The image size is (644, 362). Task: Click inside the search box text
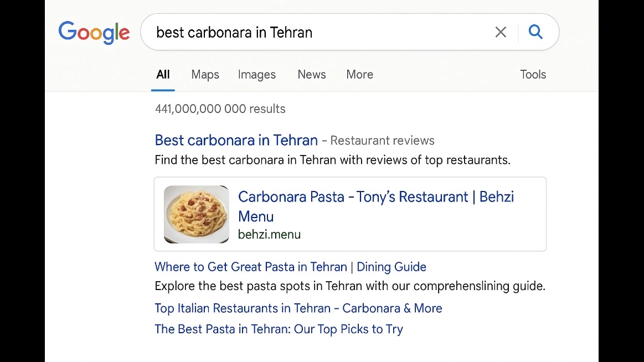click(x=235, y=33)
